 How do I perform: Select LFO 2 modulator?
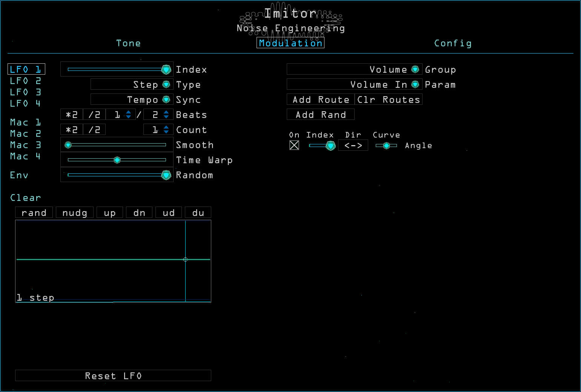pos(25,81)
